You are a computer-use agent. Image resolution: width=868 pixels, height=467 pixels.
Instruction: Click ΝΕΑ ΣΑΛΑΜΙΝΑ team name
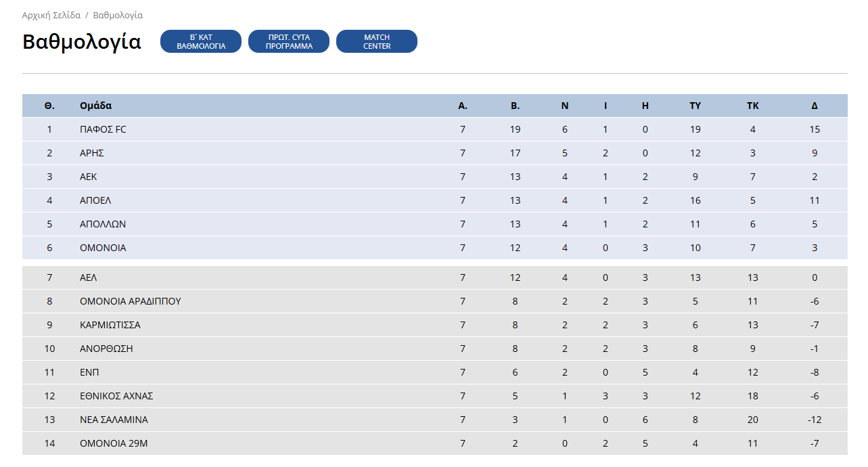point(114,420)
